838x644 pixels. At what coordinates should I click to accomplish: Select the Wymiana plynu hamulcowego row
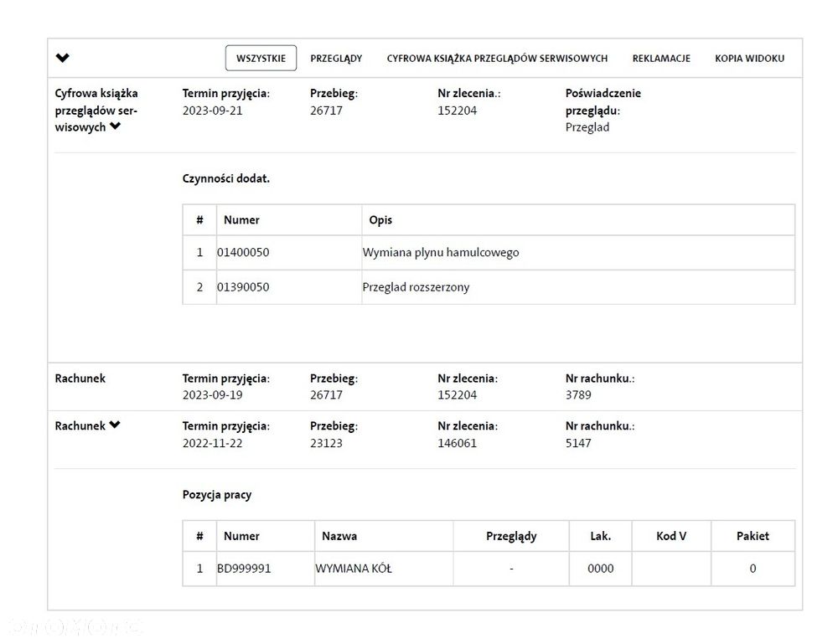pyautogui.click(x=441, y=252)
